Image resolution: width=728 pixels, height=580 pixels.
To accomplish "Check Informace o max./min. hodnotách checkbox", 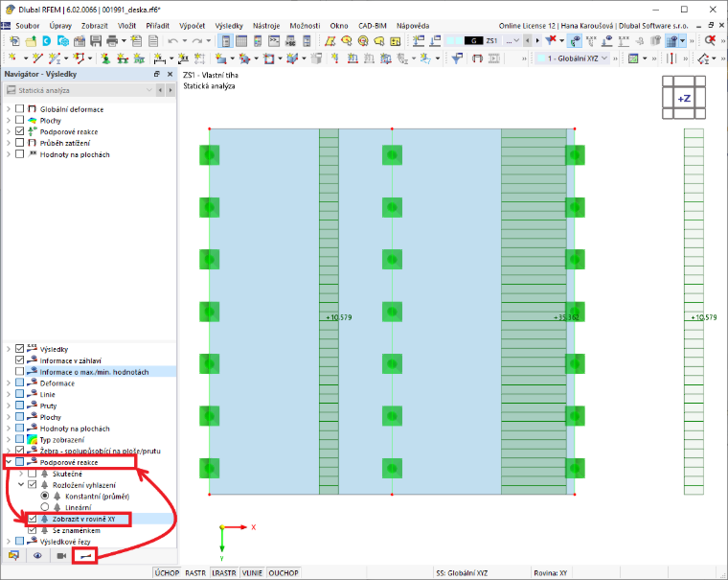I will click(19, 372).
